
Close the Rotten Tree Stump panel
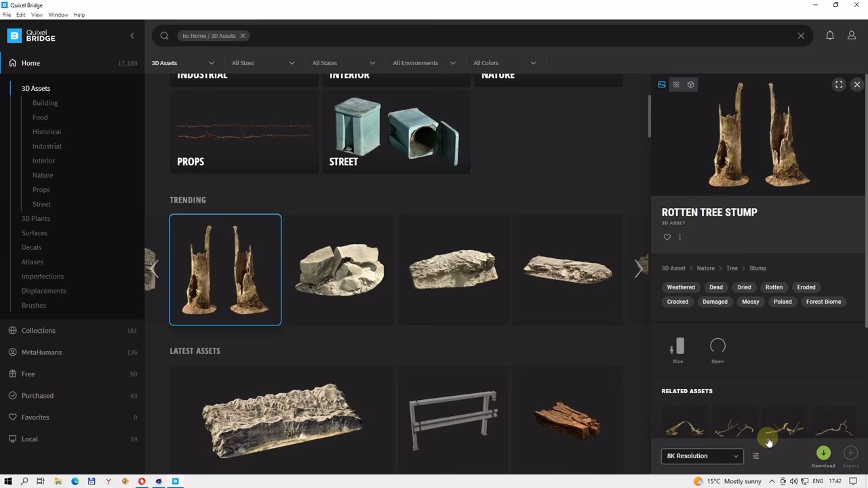point(857,85)
